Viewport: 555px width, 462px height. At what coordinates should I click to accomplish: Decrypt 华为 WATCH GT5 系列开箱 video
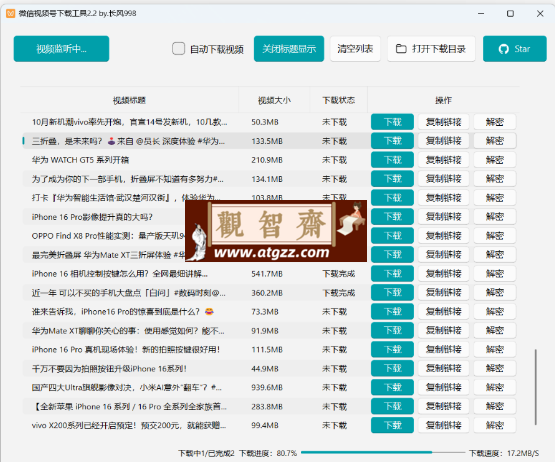494,160
